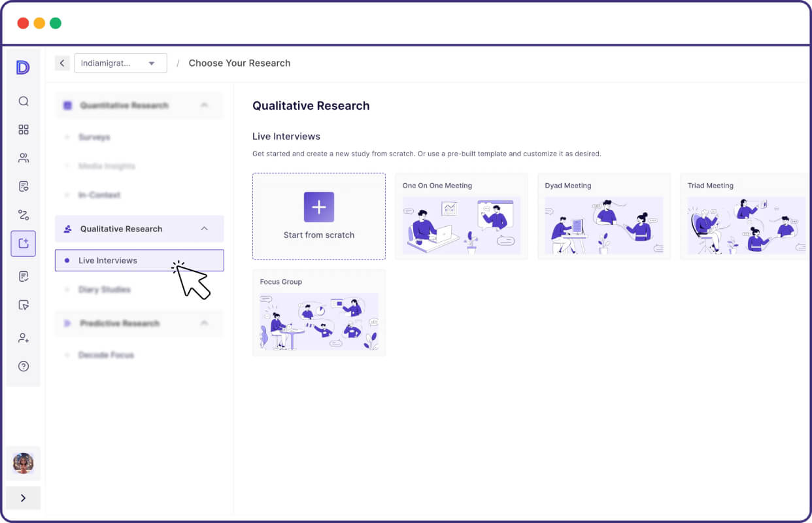Expand the sidebar with the arrow button
812x523 pixels.
[x=24, y=498]
